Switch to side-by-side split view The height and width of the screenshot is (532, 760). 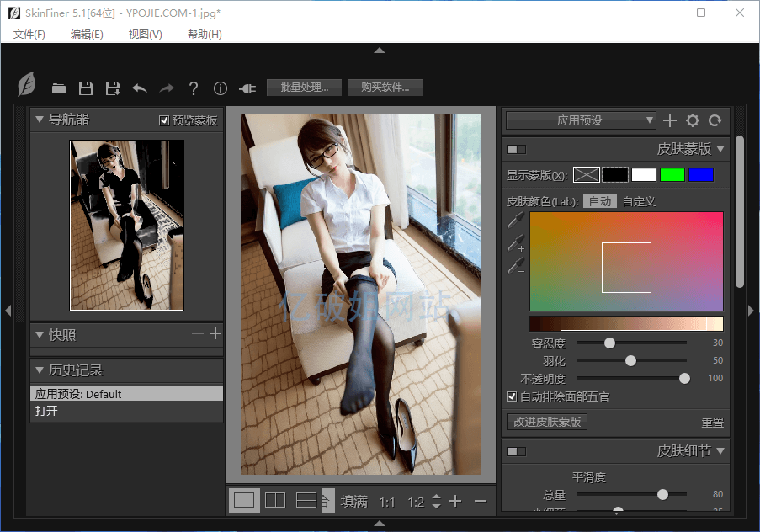[x=275, y=501]
